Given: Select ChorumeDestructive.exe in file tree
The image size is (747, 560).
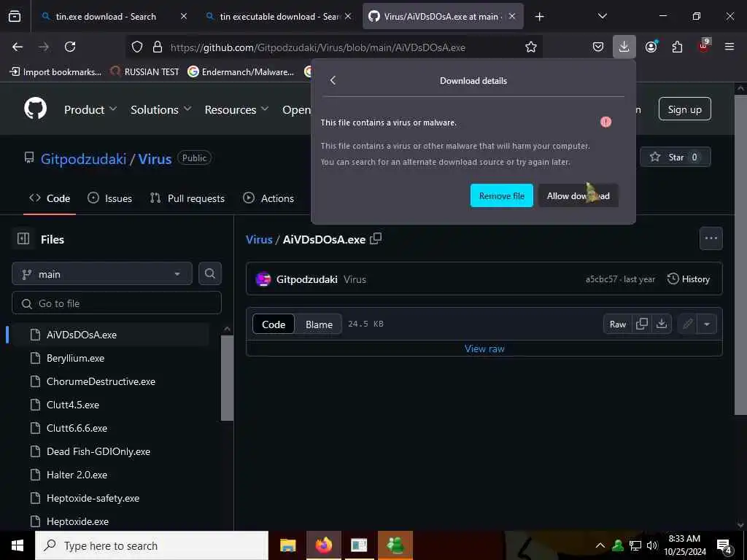Looking at the screenshot, I should (101, 381).
